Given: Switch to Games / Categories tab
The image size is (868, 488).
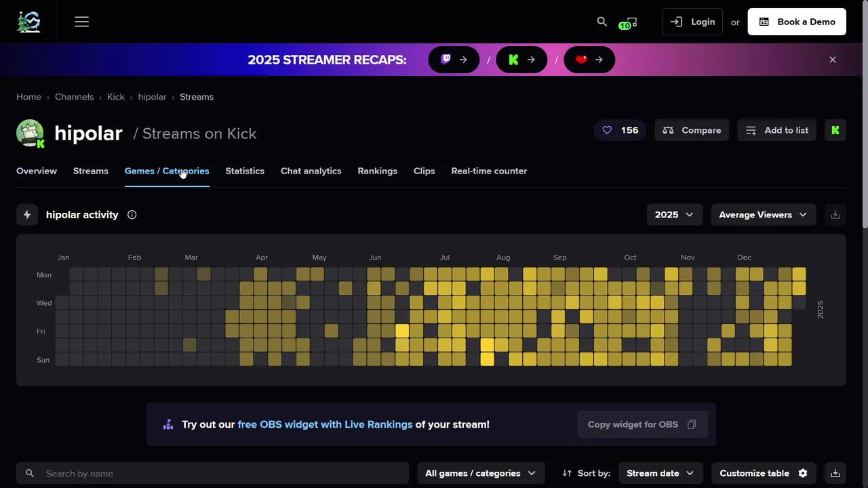Looking at the screenshot, I should point(167,171).
